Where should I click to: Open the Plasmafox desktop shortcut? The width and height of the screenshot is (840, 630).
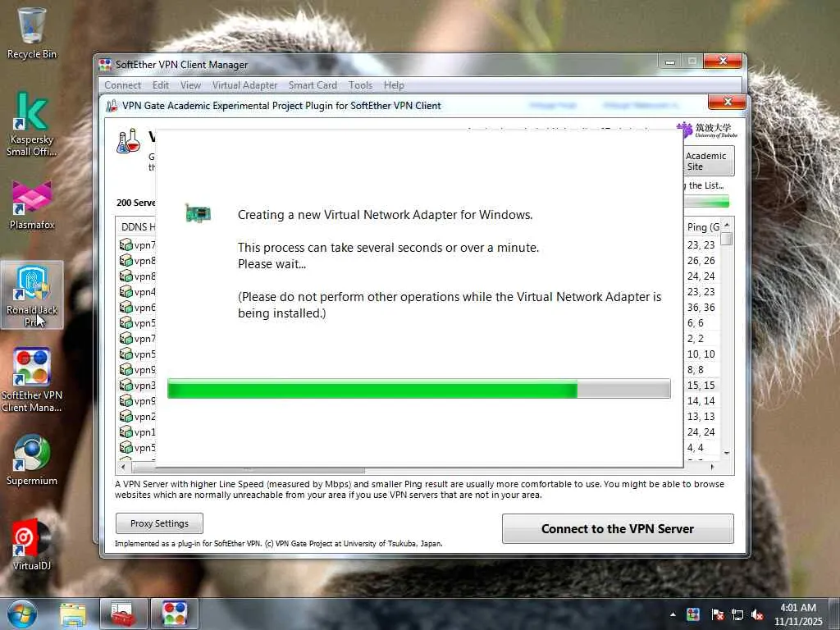[x=32, y=205]
